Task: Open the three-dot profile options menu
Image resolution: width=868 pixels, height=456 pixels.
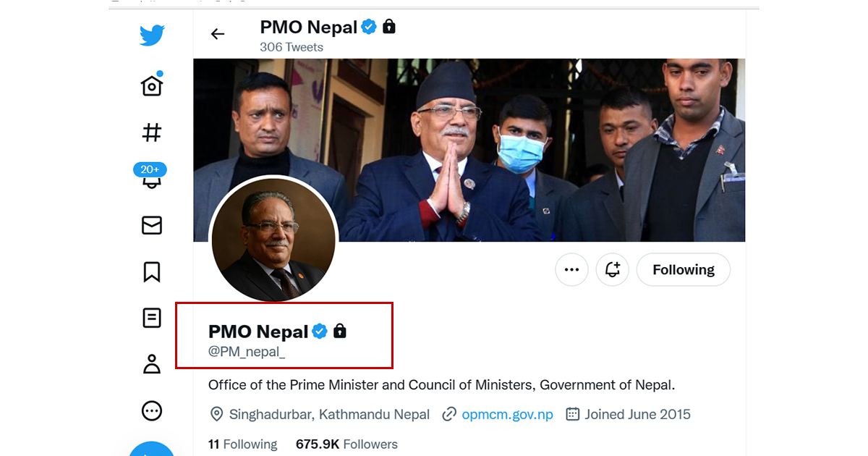Action: [571, 270]
